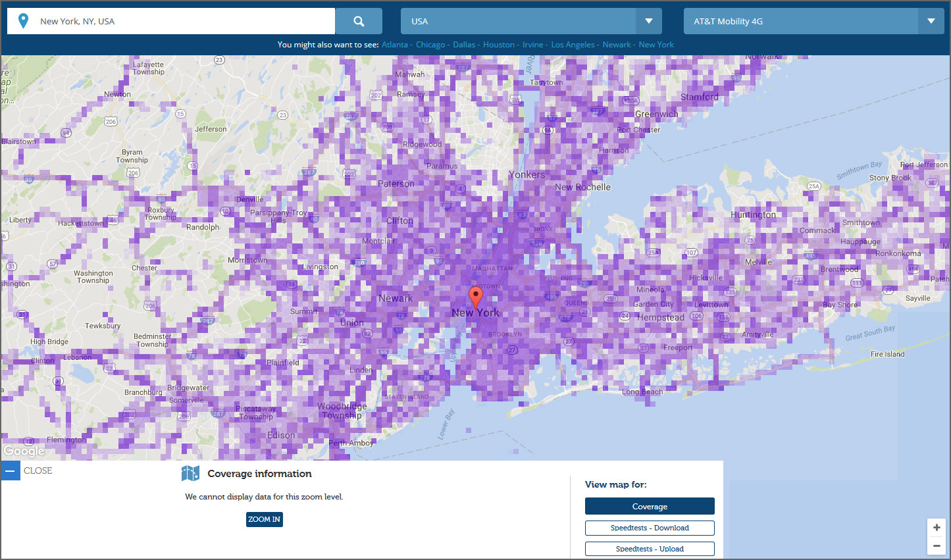
Task: Click the Port Jefferson label on the map
Action: 924,165
